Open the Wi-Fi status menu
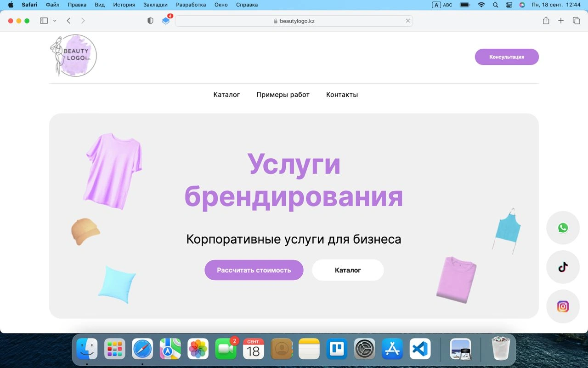Image resolution: width=588 pixels, height=368 pixels. coord(481,5)
